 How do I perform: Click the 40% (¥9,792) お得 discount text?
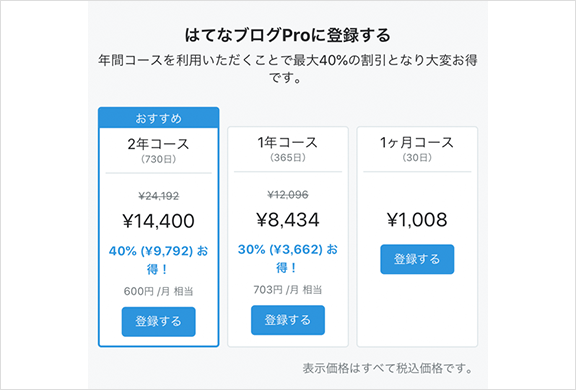(x=158, y=260)
